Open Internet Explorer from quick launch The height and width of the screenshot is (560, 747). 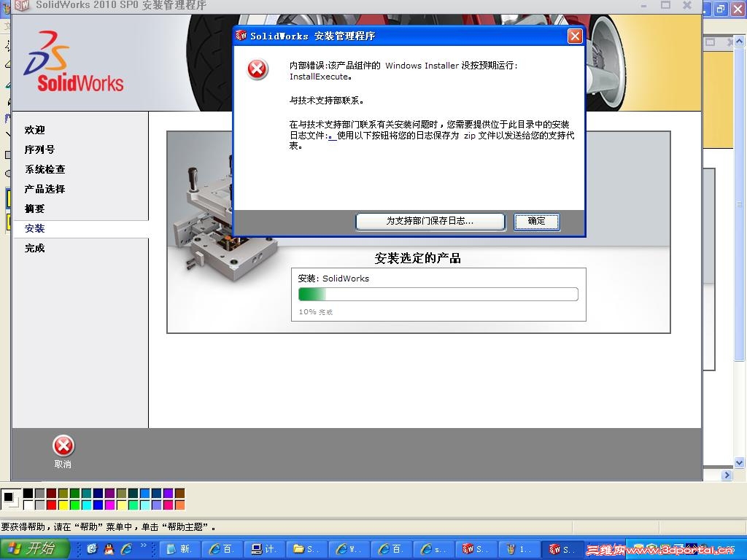(x=127, y=549)
